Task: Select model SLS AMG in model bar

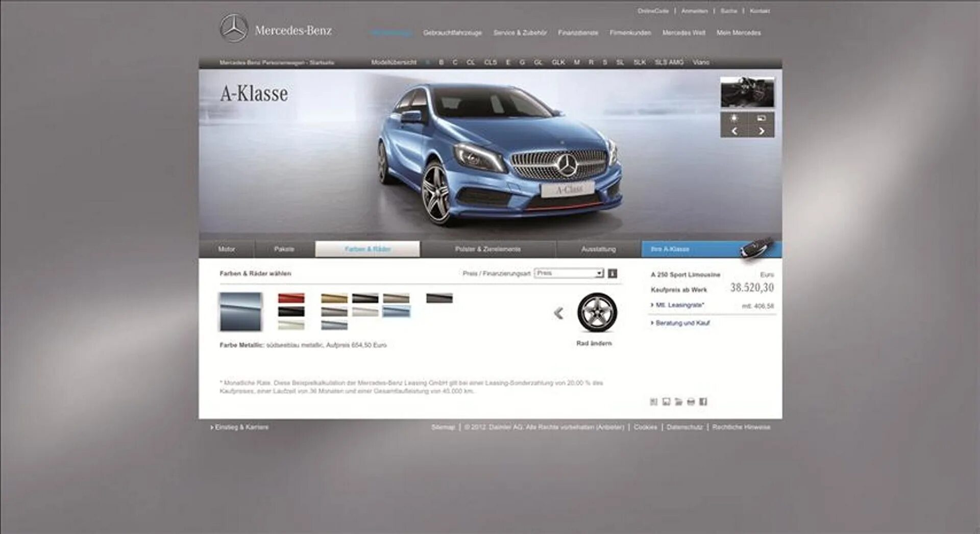Action: click(x=669, y=62)
